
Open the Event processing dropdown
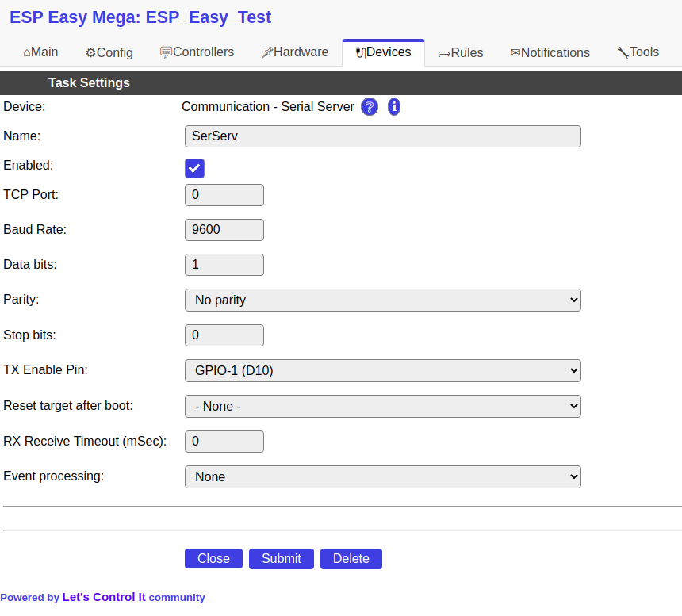pos(382,476)
